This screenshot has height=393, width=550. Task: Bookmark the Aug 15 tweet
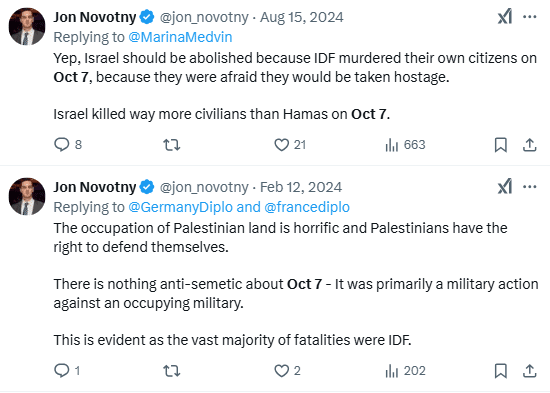point(501,145)
